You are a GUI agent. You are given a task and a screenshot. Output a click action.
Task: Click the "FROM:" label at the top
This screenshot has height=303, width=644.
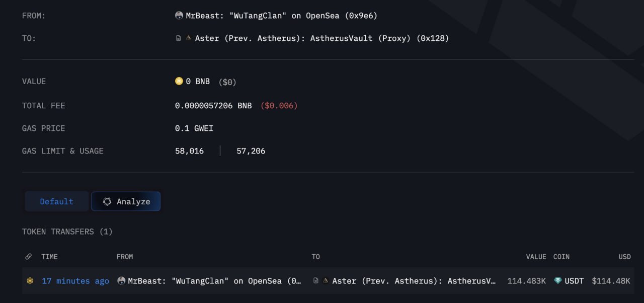pos(34,16)
